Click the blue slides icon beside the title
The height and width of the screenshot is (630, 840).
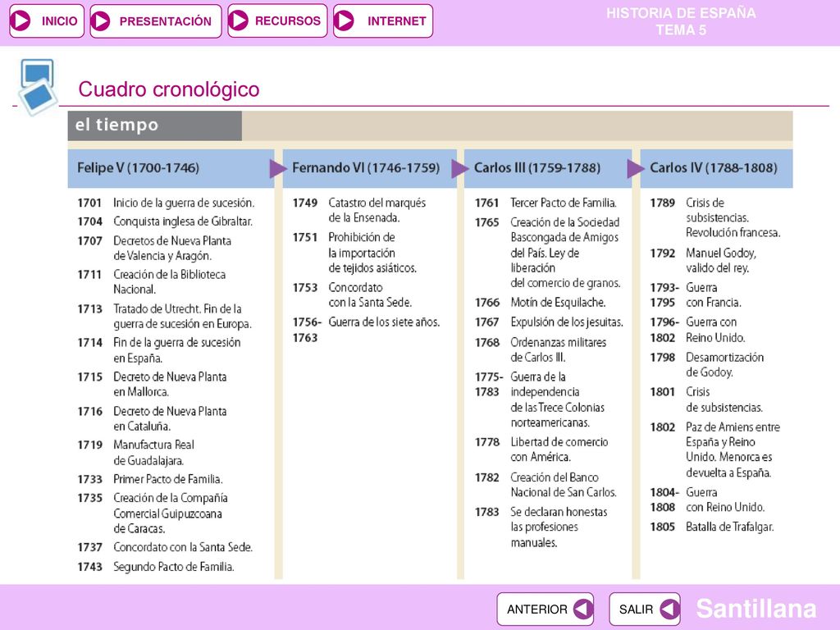click(x=37, y=87)
